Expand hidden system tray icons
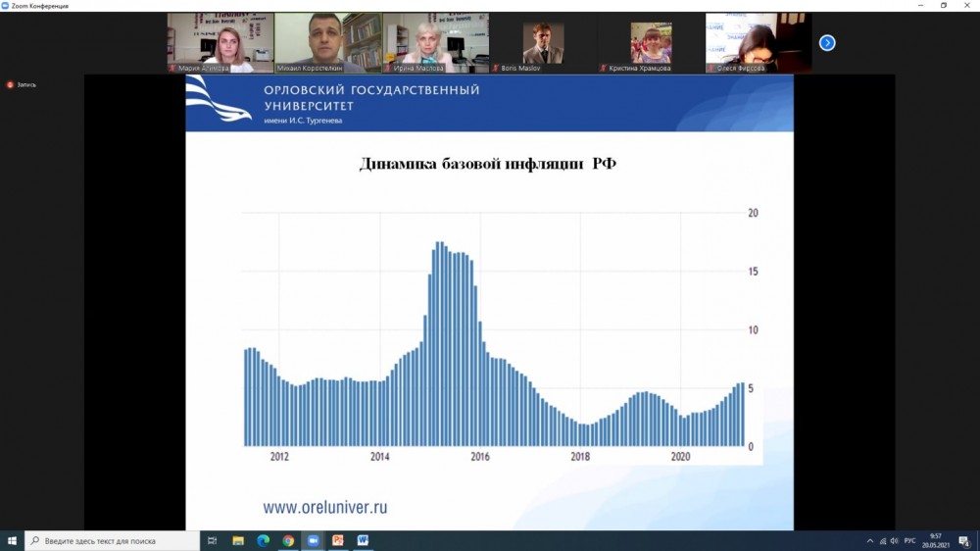This screenshot has width=980, height=551. pos(869,540)
